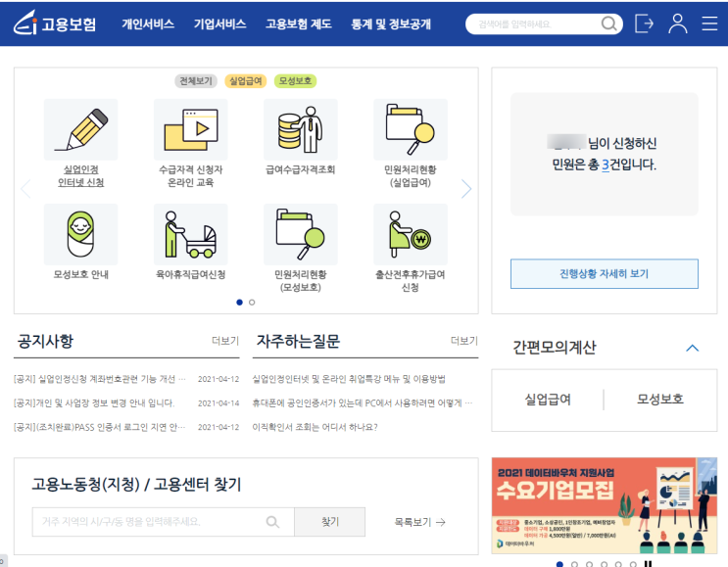Select the 실업급여 filter tab

246,81
